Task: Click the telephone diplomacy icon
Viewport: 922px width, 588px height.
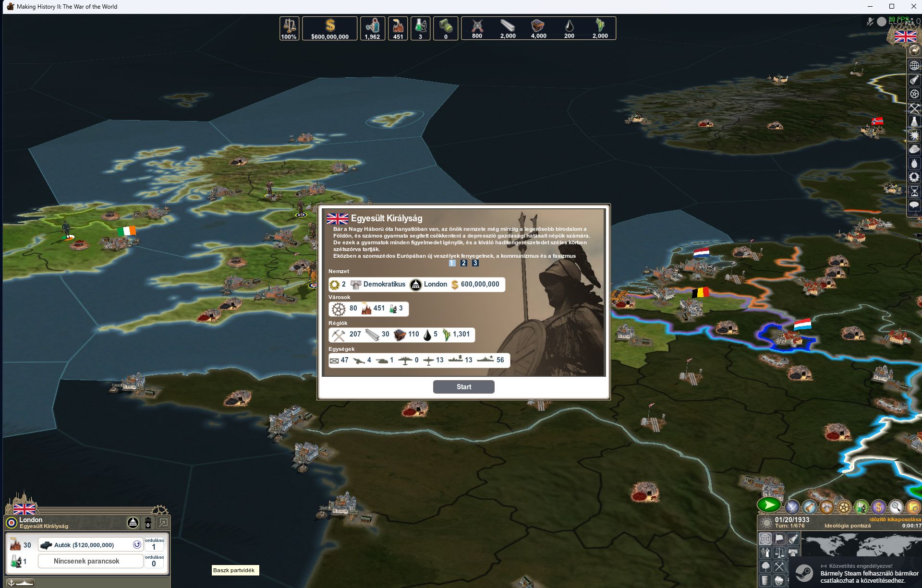Action: [x=826, y=506]
